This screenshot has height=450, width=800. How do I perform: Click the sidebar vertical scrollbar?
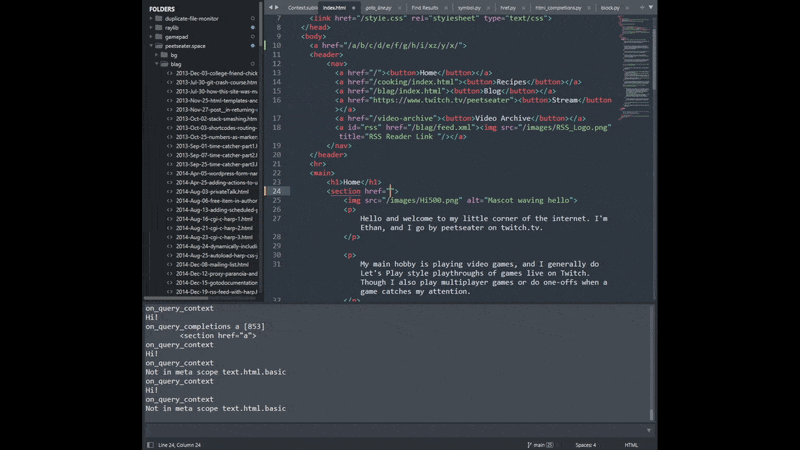pyautogui.click(x=261, y=24)
